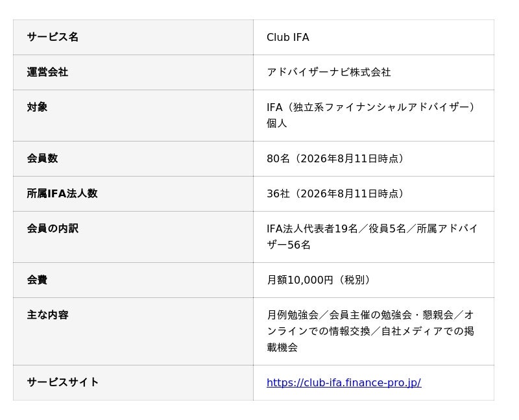Select アドバイザーナビ株式会社 cell text
The image size is (519, 420).
click(x=329, y=72)
